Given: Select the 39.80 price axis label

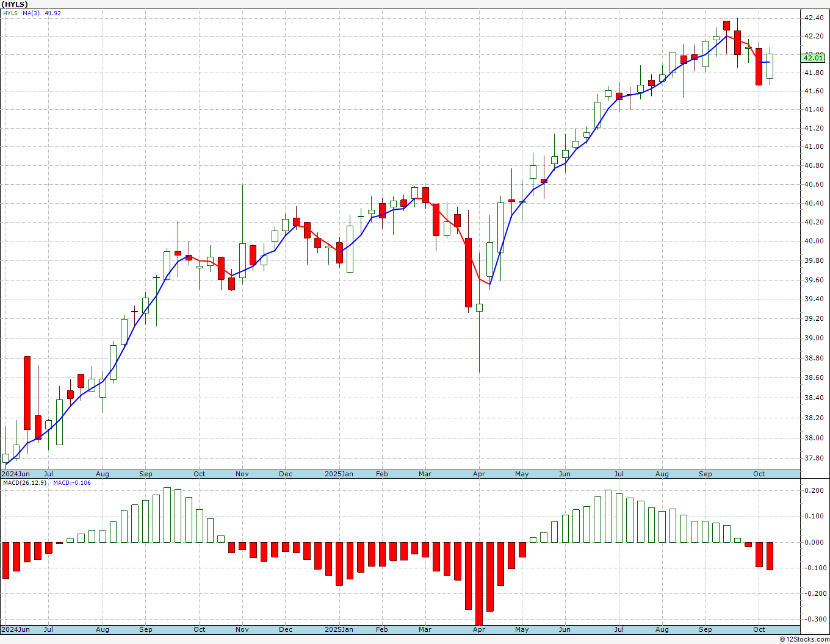Looking at the screenshot, I should click(x=814, y=260).
